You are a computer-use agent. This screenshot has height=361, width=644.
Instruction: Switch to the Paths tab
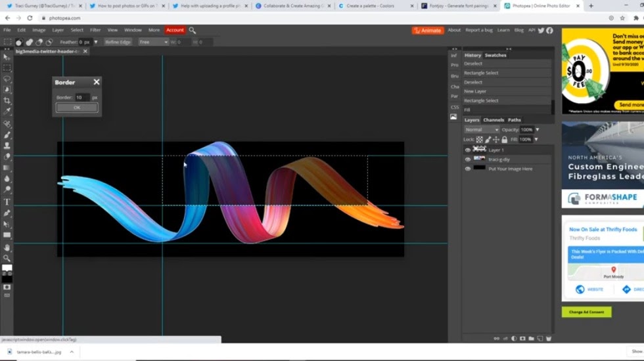[x=514, y=120]
